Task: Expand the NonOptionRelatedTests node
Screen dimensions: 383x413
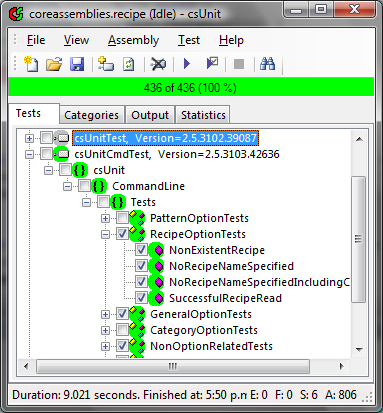Action: 106,346
